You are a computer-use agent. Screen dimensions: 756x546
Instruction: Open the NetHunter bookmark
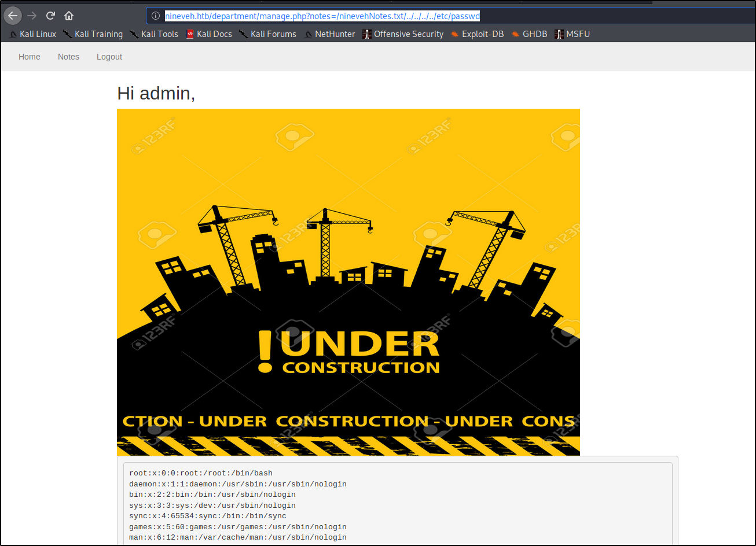click(329, 34)
